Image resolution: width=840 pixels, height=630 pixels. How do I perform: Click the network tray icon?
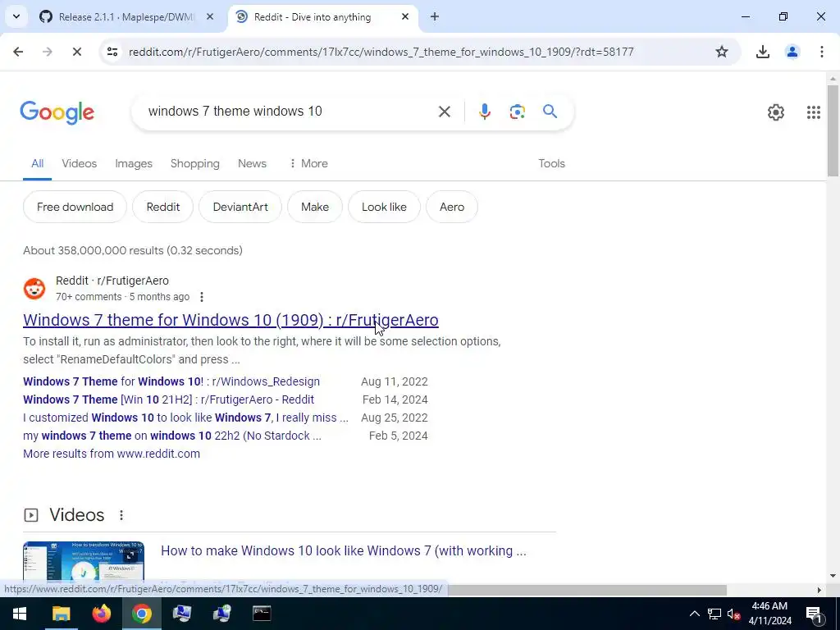click(714, 614)
